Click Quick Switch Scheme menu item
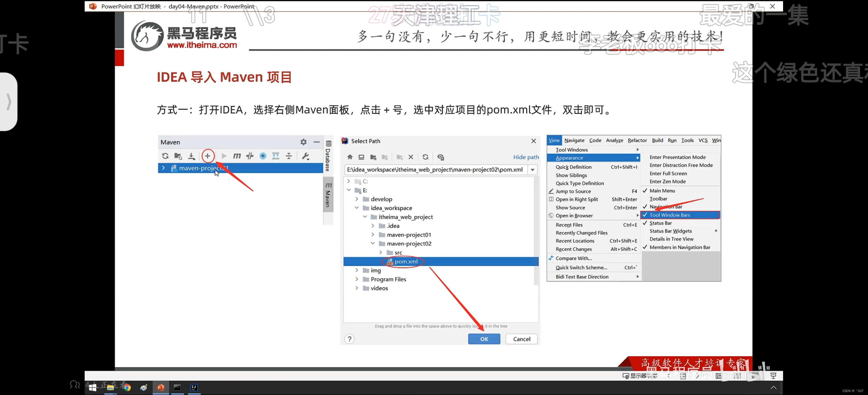The height and width of the screenshot is (395, 868). pos(594,267)
